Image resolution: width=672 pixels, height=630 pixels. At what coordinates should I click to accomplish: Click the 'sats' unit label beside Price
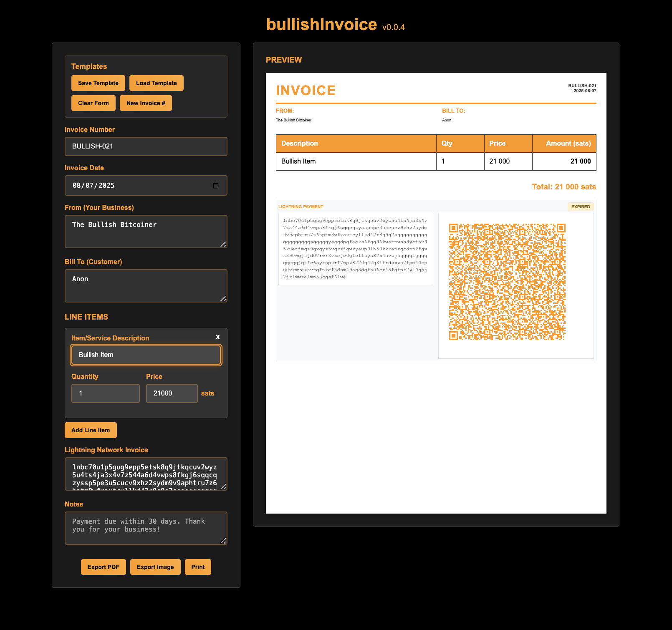tap(207, 393)
